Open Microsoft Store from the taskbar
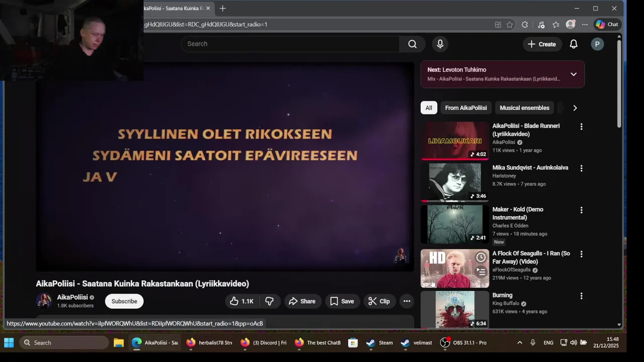The height and width of the screenshot is (362, 644). [x=353, y=343]
